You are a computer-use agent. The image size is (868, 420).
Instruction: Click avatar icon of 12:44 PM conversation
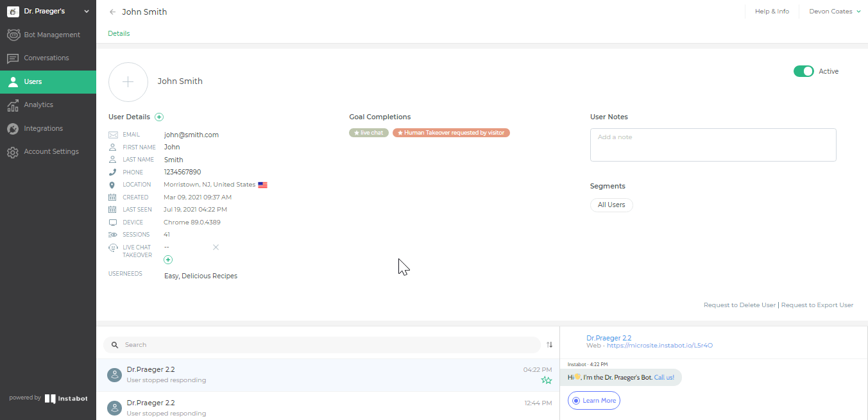115,408
